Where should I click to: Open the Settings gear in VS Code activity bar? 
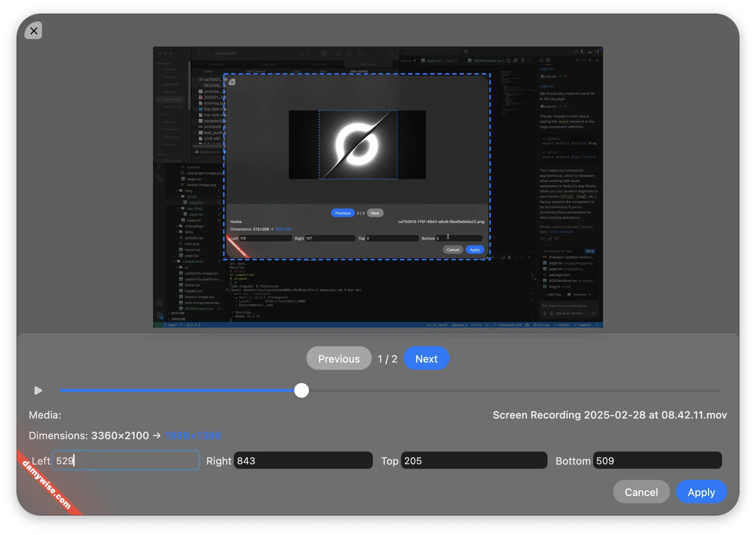[x=160, y=315]
